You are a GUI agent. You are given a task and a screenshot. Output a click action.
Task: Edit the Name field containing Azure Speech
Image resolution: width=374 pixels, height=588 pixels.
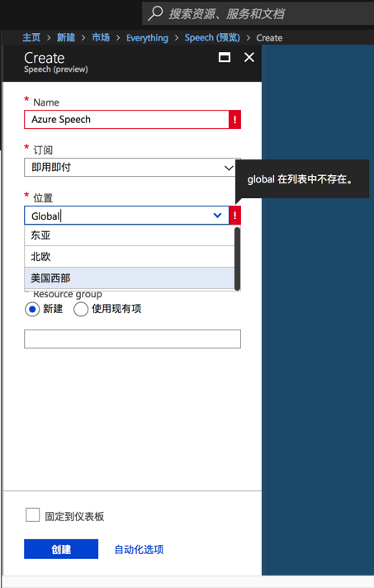[x=126, y=120]
